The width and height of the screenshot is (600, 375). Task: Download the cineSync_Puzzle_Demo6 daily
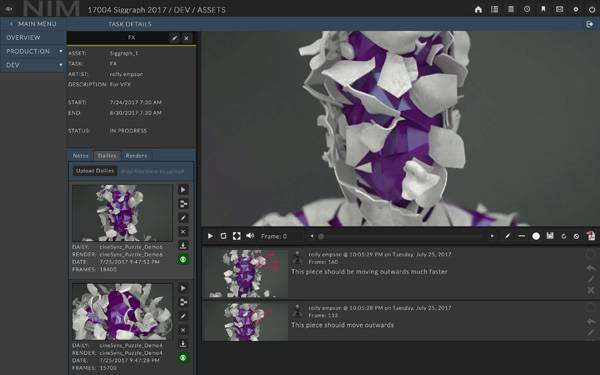183,245
